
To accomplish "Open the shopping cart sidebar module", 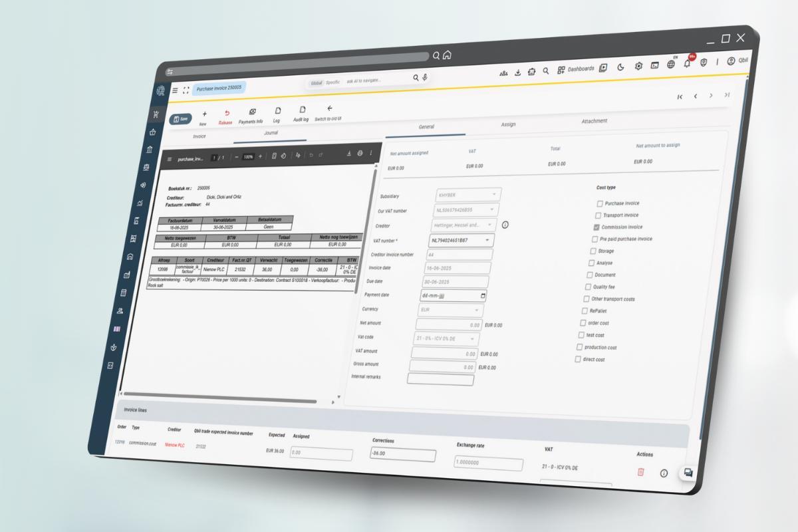I will (156, 114).
